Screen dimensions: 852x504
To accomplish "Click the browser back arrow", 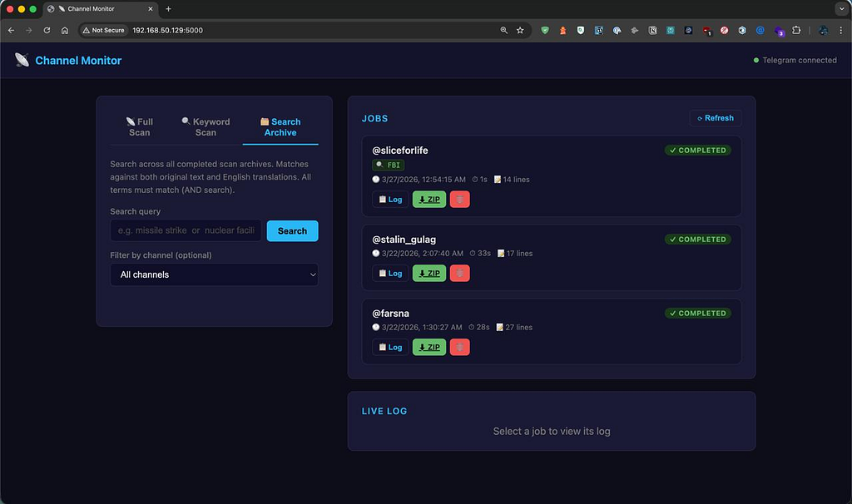I will (11, 31).
